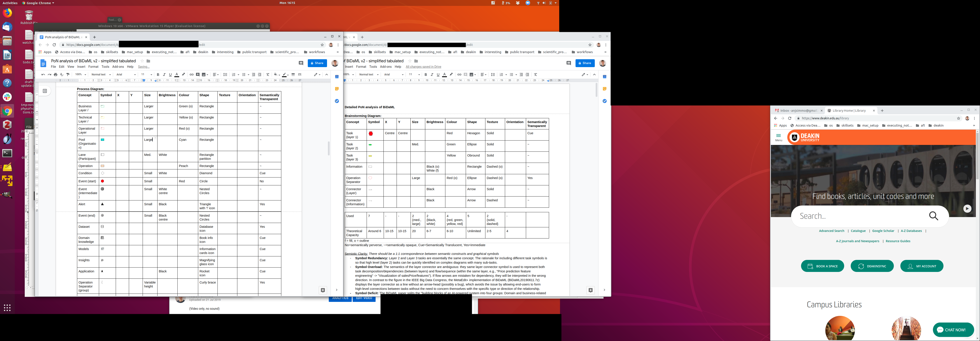This screenshot has height=341, width=980.
Task: Select the paint format tool in left document
Action: (68, 75)
